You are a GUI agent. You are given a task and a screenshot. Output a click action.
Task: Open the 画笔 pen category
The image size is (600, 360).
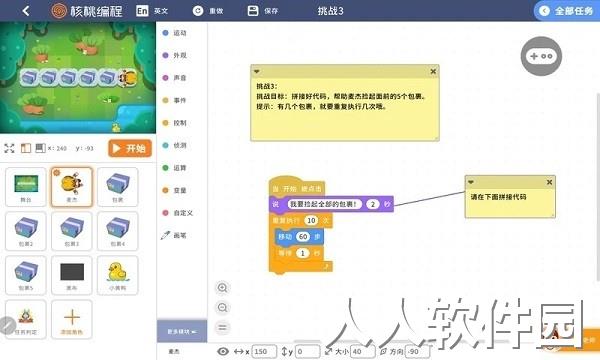pyautogui.click(x=174, y=235)
